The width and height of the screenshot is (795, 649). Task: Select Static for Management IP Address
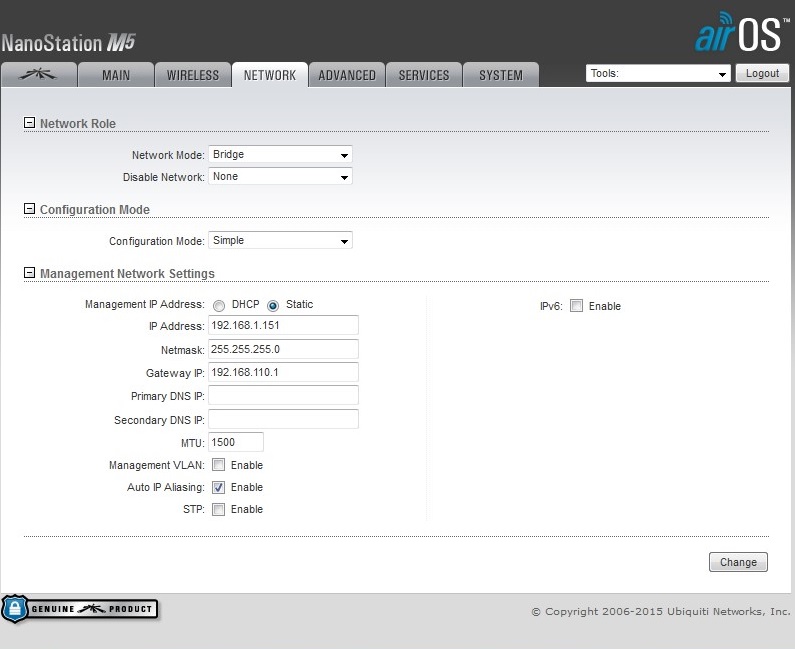[x=273, y=305]
